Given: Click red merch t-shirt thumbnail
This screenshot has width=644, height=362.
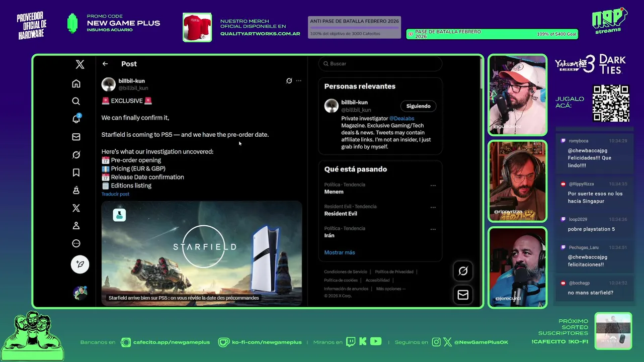Looking at the screenshot, I should 197,27.
